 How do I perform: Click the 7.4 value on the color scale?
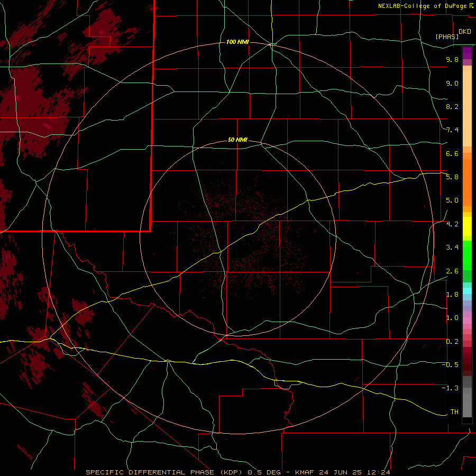[452, 130]
